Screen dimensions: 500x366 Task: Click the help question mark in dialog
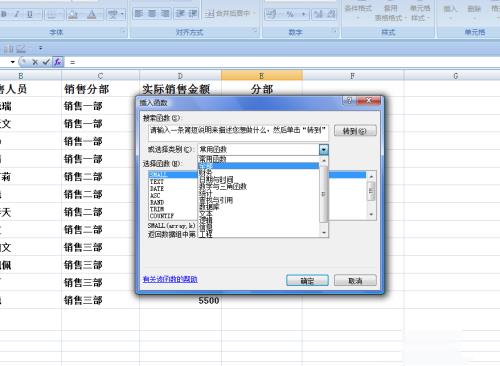point(349,101)
